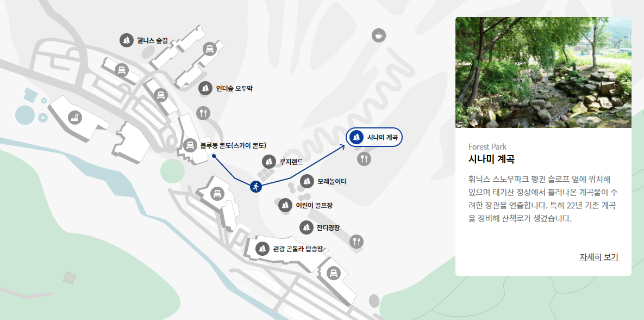
Task: Click the swimming pool ladder icon
Action: point(75,118)
